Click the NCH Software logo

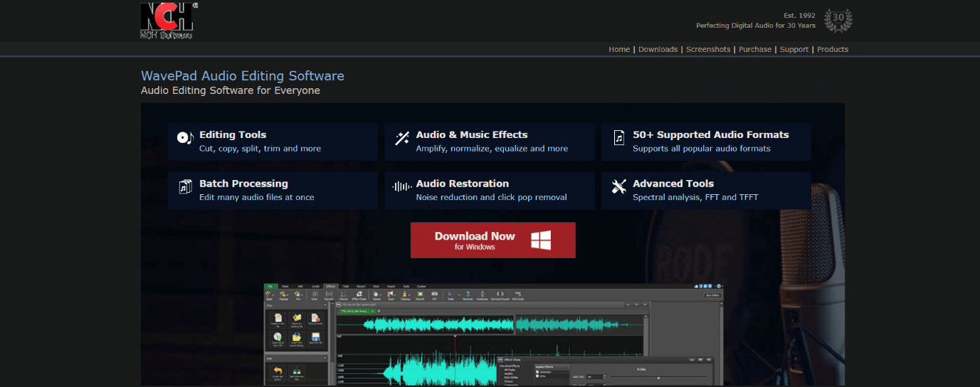click(167, 20)
